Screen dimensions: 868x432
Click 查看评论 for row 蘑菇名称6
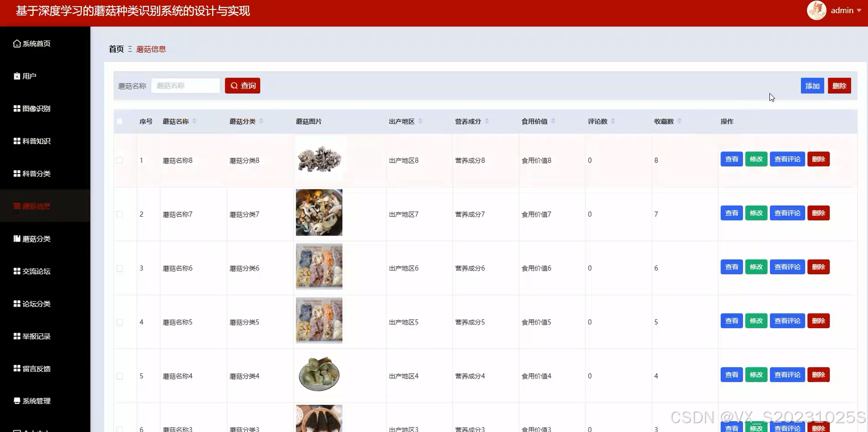click(788, 267)
